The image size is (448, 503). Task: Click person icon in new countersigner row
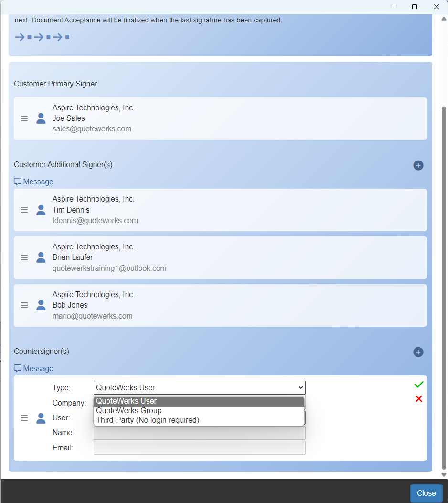[x=41, y=418]
